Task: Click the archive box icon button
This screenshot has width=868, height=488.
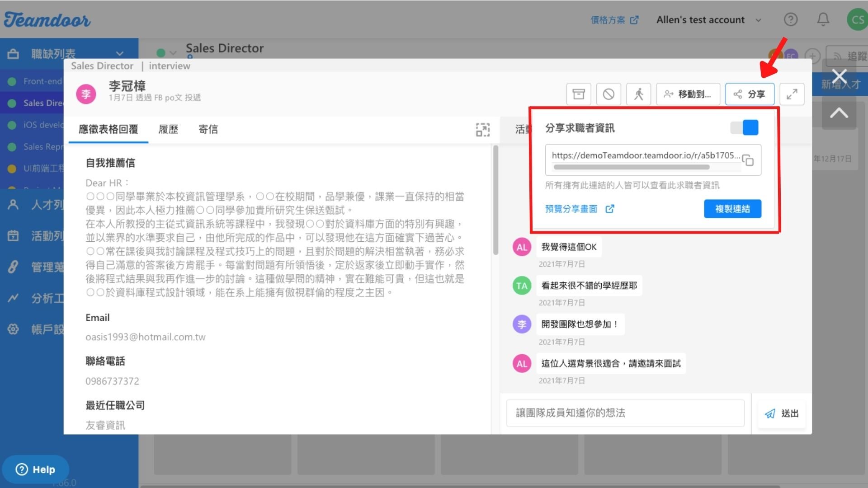Action: [579, 94]
